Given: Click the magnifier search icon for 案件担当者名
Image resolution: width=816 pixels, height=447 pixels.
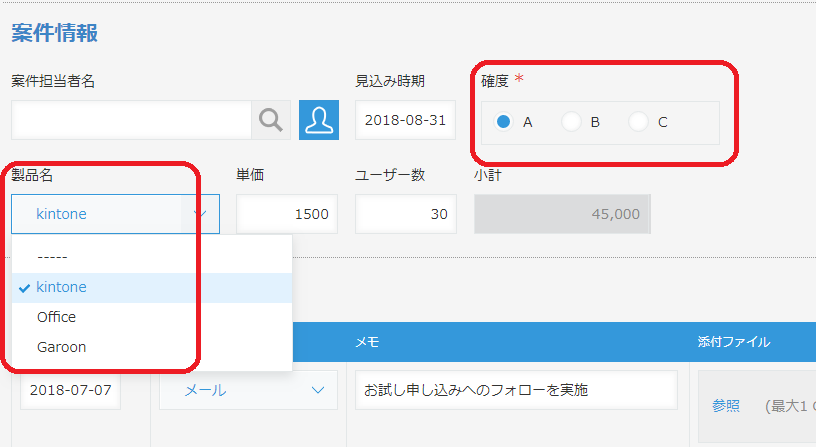Looking at the screenshot, I should tap(271, 120).
